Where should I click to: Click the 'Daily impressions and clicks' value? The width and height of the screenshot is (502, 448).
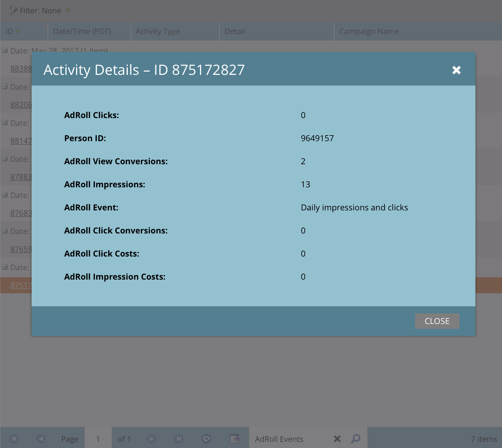(x=354, y=208)
